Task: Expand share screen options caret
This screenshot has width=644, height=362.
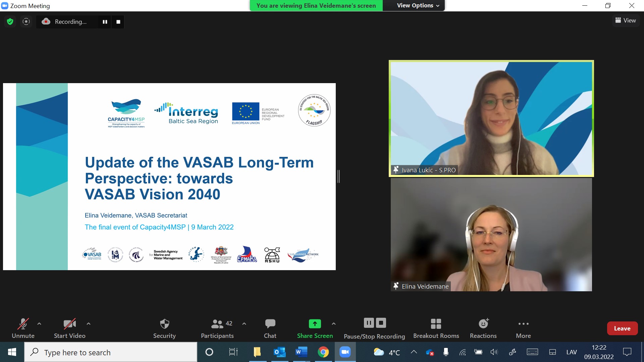Action: click(x=333, y=324)
